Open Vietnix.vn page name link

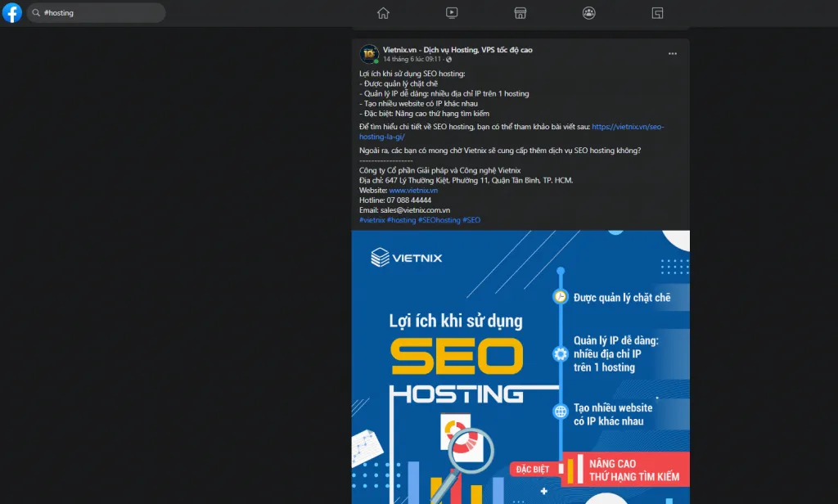457,50
